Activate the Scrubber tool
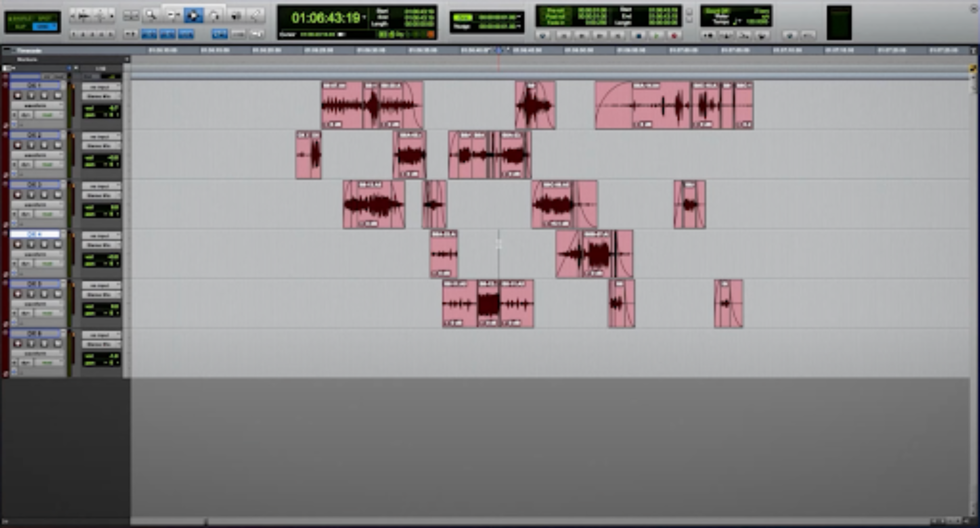 coord(214,15)
